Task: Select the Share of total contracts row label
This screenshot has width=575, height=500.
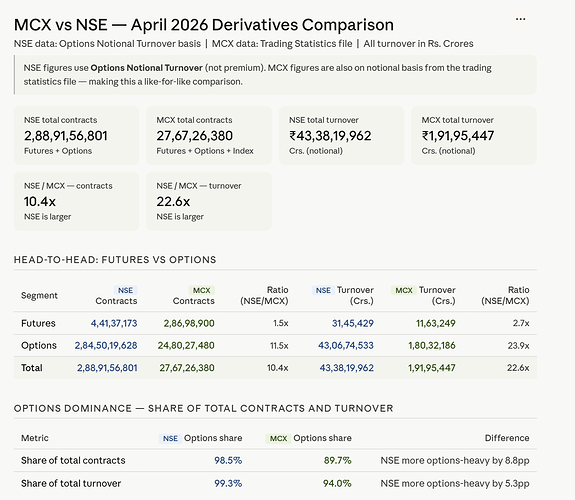Action: (73, 460)
